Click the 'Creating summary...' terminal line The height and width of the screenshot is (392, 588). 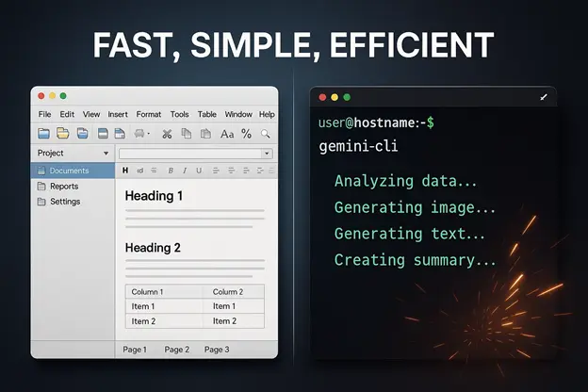point(416,259)
